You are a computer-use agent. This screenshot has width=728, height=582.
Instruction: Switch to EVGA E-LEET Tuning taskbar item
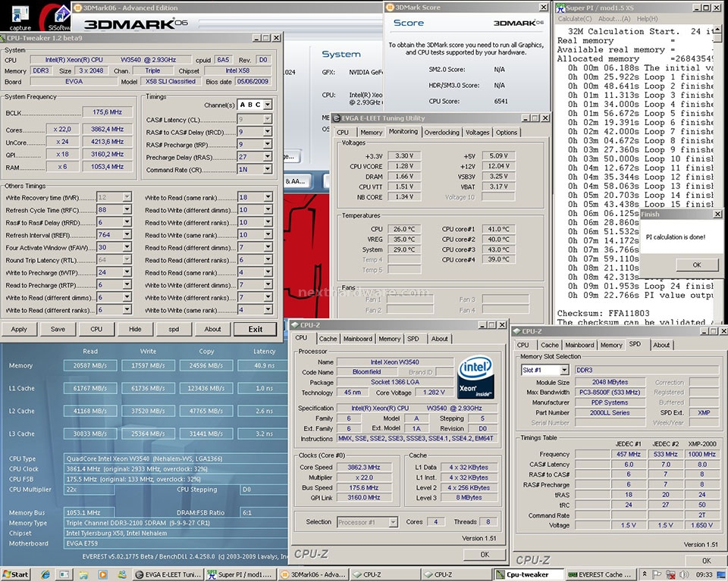click(x=168, y=574)
